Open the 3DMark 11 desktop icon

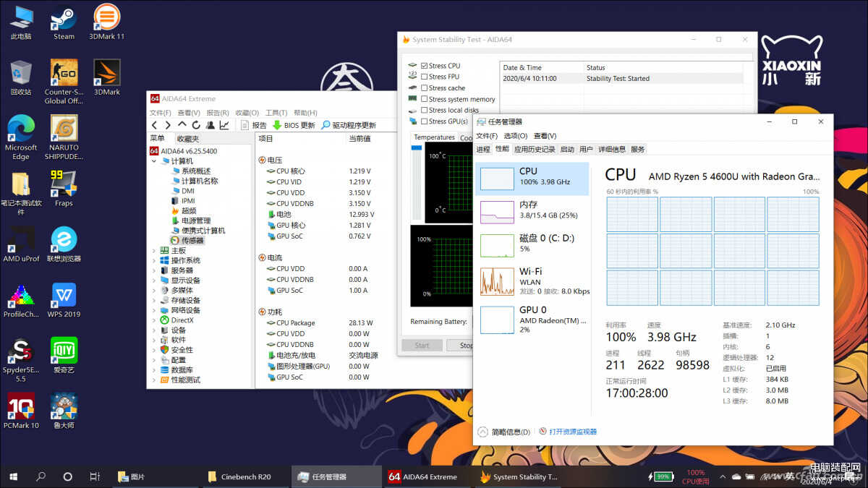(106, 22)
